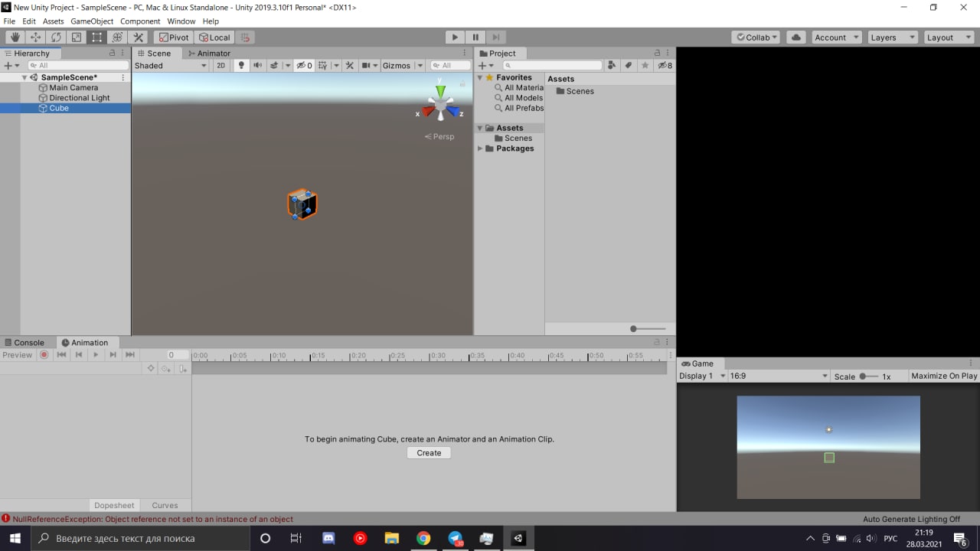980x551 pixels.
Task: Select the combined Transform tool
Action: [x=118, y=37]
